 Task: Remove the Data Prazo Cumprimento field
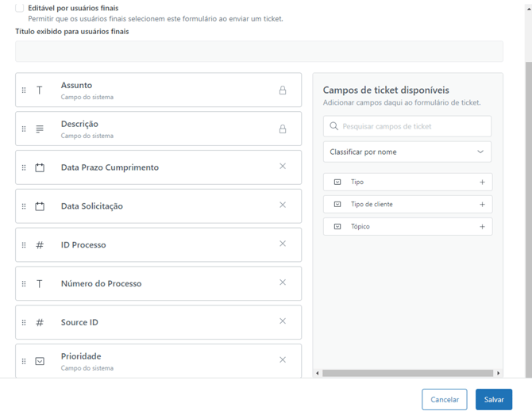coord(283,167)
